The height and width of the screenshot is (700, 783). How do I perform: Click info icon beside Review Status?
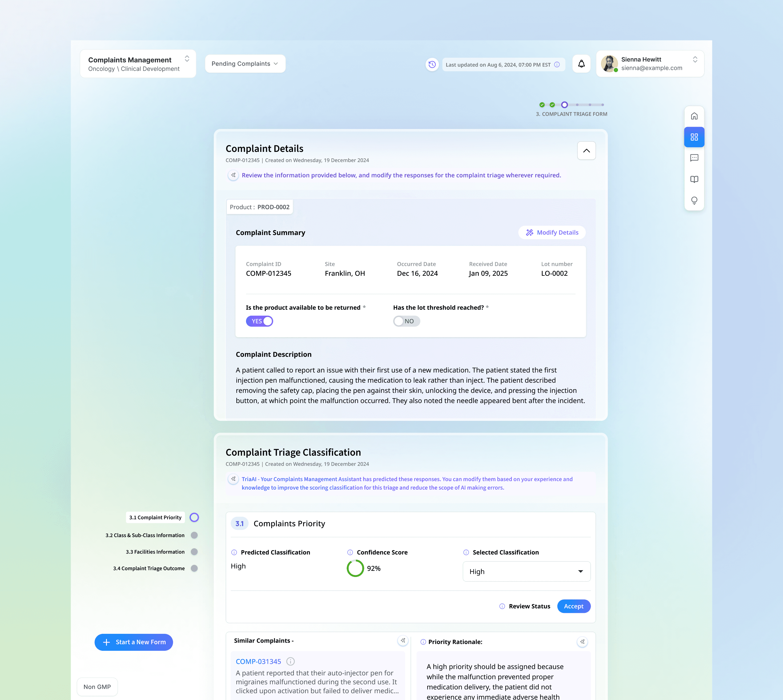[502, 606]
